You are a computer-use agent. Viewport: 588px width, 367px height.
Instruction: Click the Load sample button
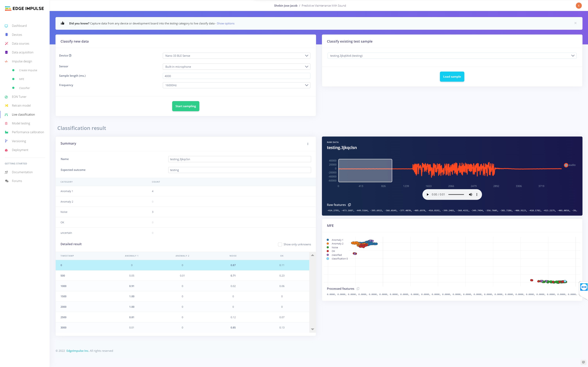coord(452,77)
